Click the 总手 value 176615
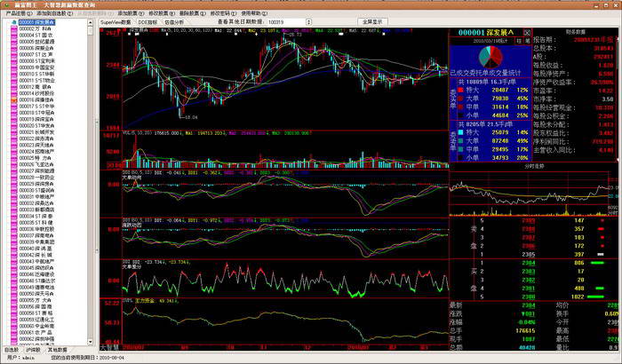The width and height of the screenshot is (622, 364). 525,330
